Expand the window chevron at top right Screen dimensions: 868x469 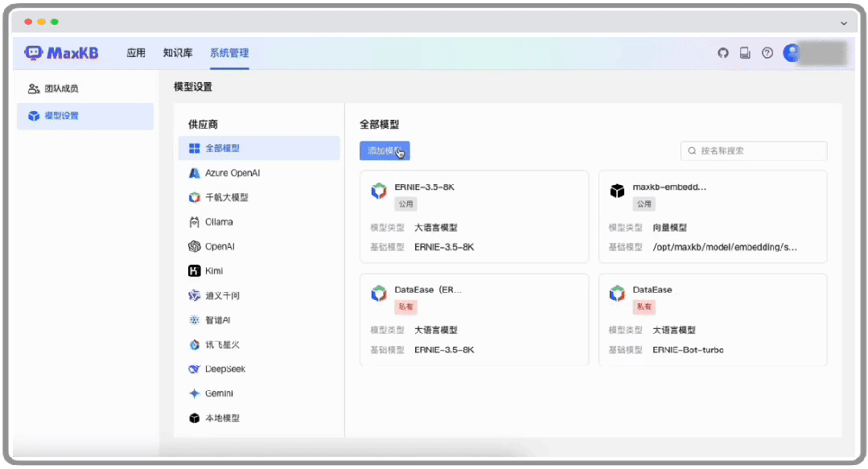tap(844, 23)
